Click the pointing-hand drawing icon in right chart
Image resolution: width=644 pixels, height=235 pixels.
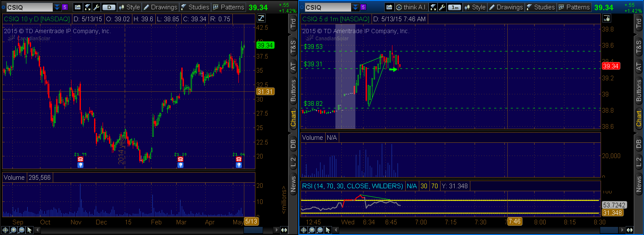[x=606, y=18]
